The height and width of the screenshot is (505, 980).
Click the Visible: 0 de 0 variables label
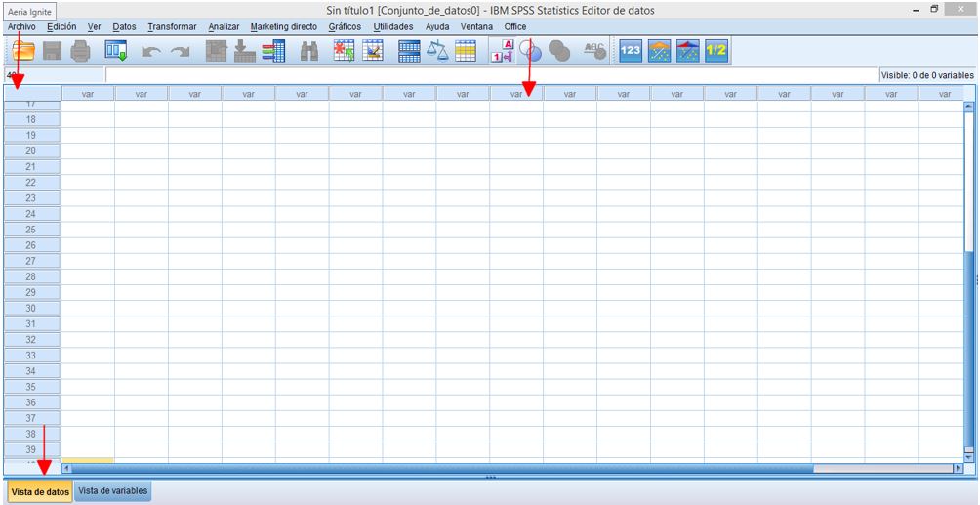click(x=927, y=75)
